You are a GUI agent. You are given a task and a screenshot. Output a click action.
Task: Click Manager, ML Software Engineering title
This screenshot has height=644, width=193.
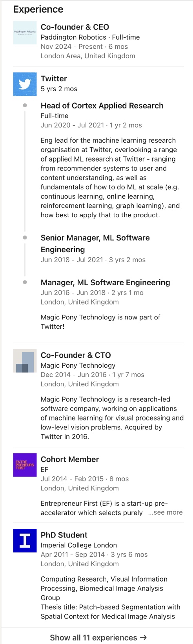pos(106,283)
